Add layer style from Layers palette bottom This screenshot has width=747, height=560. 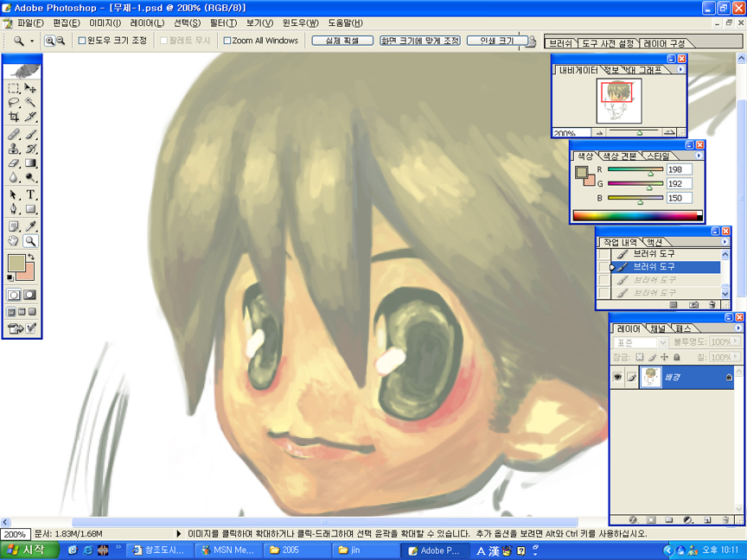[x=633, y=520]
